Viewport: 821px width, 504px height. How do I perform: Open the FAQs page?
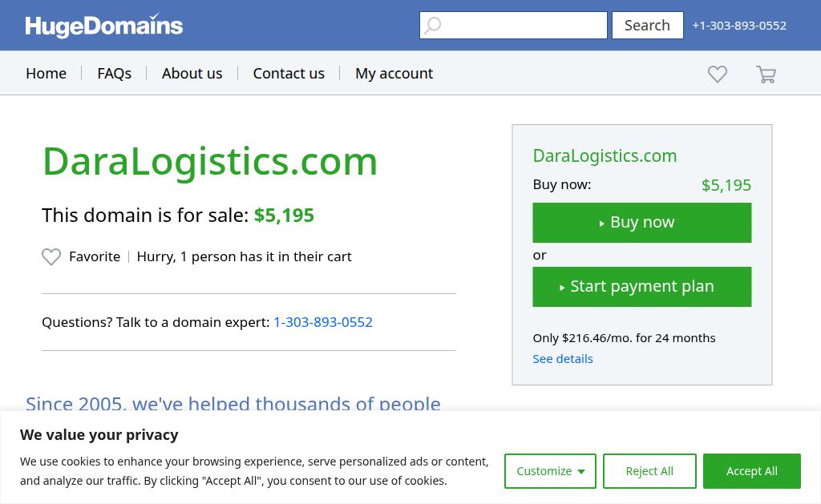114,73
